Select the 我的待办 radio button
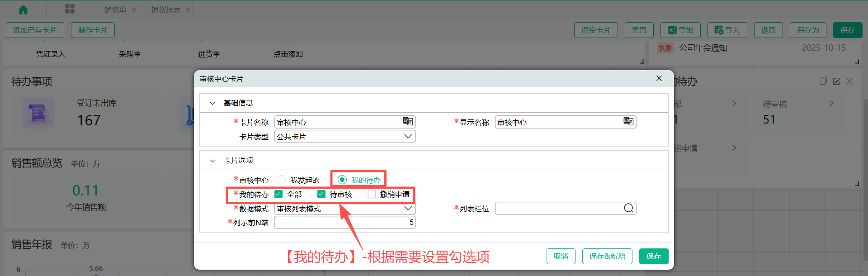Screen dimensions: 868x276 [x=342, y=180]
